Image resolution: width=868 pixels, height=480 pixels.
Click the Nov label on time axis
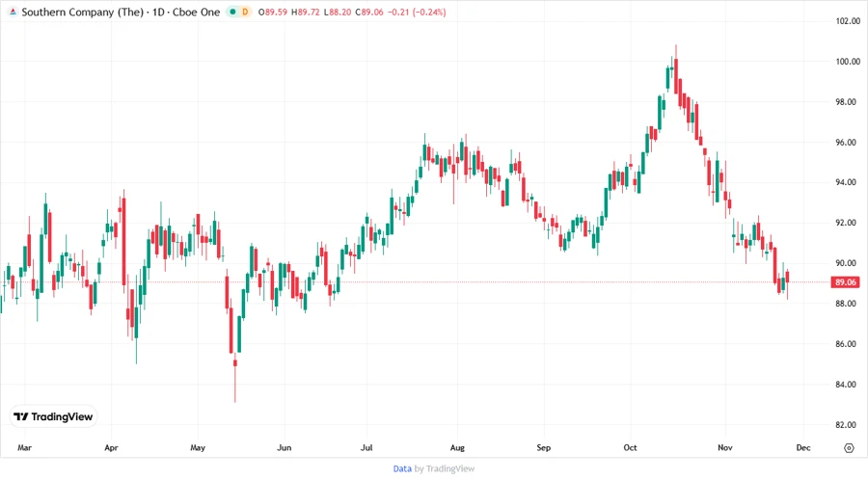click(725, 447)
